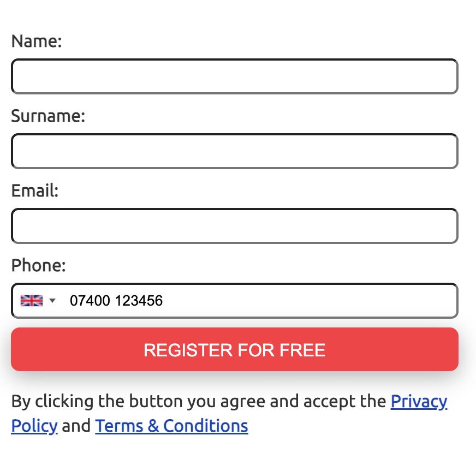Submit the form using the red button
Viewport: 476px width, 465px height.
(234, 349)
